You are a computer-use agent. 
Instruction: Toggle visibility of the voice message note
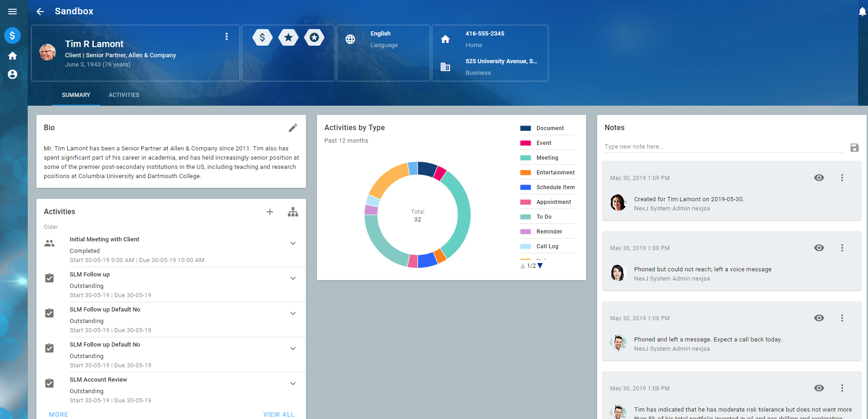[x=819, y=248]
